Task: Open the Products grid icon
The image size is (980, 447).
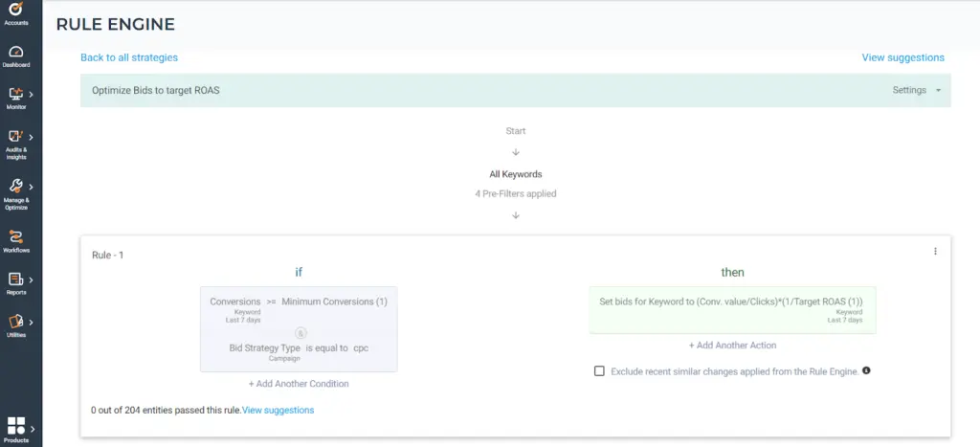Action: [16, 426]
